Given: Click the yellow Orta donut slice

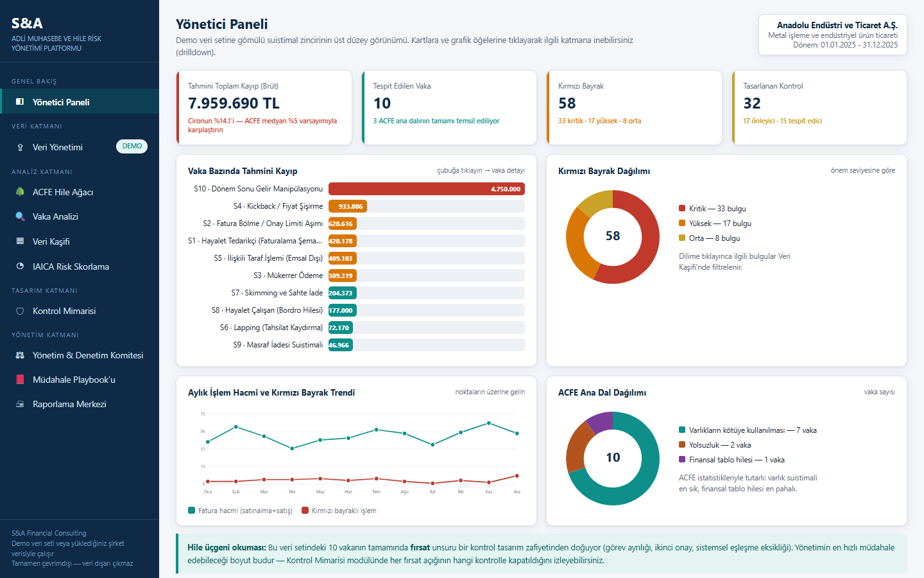Looking at the screenshot, I should pos(597,202).
